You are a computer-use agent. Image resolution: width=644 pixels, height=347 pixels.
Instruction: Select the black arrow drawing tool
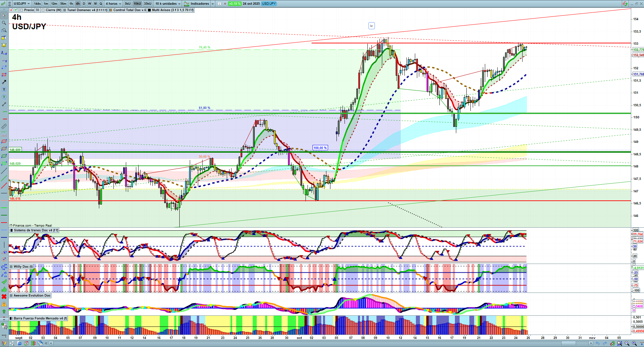pyautogui.click(x=4, y=82)
